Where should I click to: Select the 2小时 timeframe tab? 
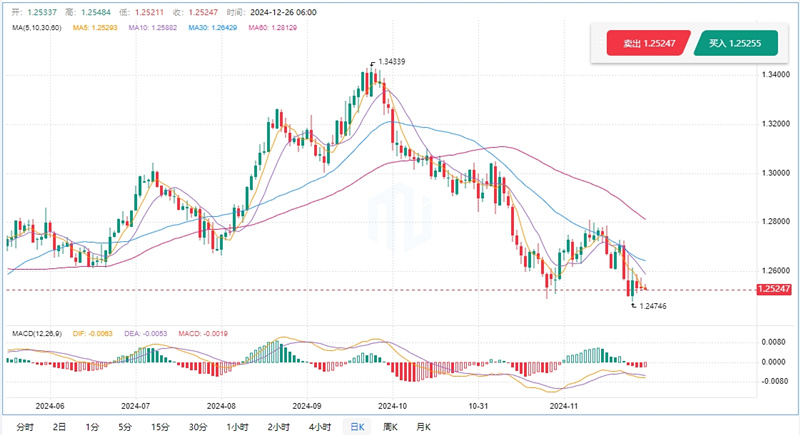(278, 426)
